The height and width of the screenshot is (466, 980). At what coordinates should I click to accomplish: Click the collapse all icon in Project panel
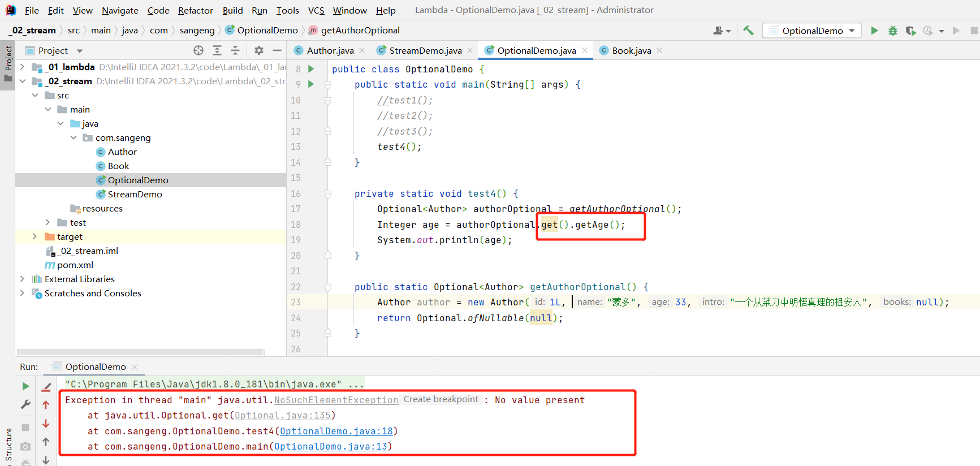235,50
